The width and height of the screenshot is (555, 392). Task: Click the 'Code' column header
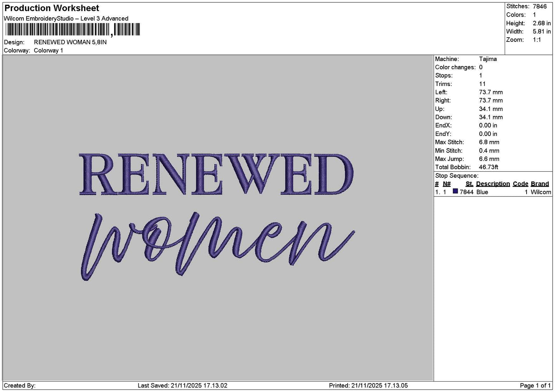click(x=520, y=184)
